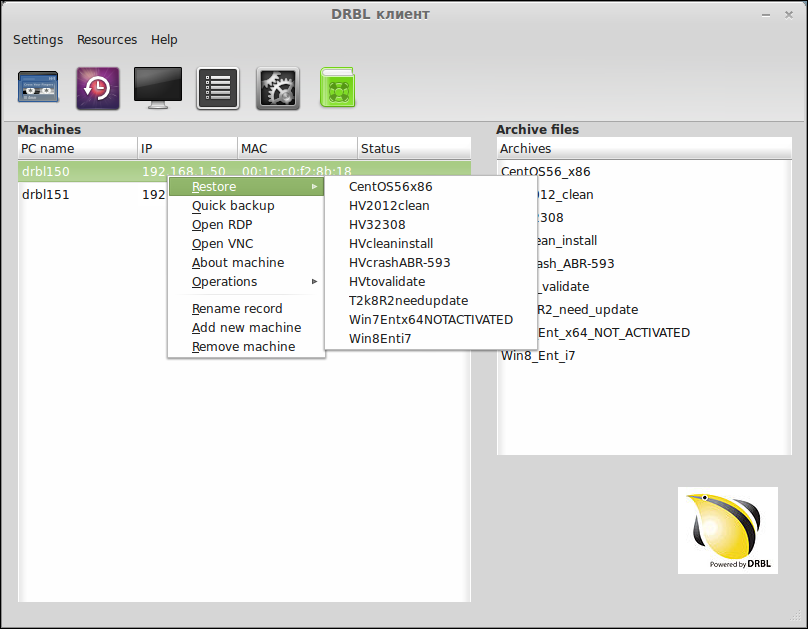Viewport: 808px width, 629px height.
Task: Open the Help menu
Action: (x=164, y=40)
